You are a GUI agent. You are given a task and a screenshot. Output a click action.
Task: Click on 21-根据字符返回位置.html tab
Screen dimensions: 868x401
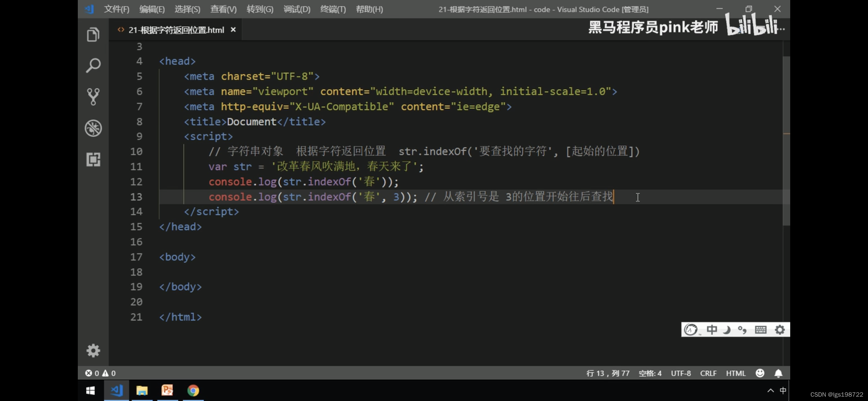point(172,29)
